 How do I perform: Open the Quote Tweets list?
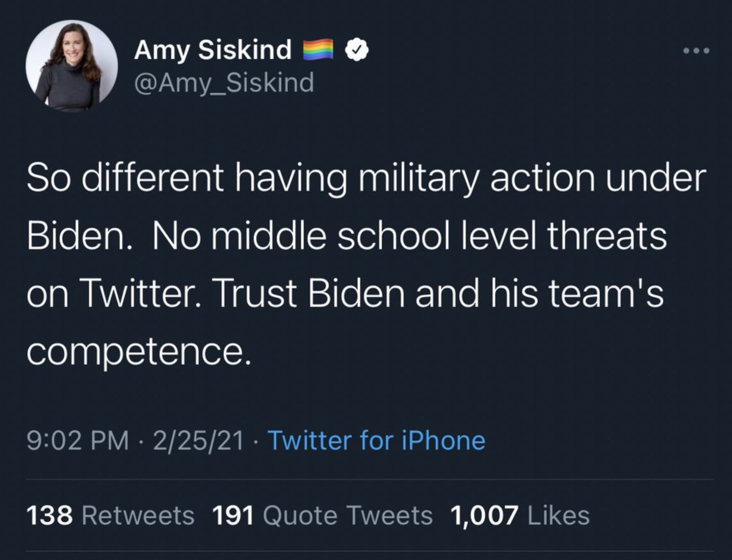coord(347,516)
